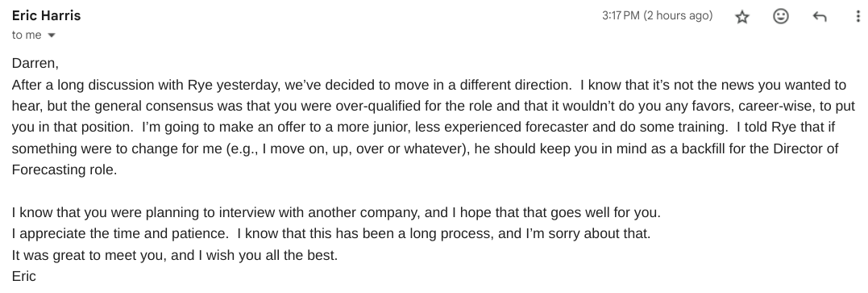Click the 3:17 PM timestamp
Viewport: 868px width, 293px height.
pyautogui.click(x=621, y=15)
